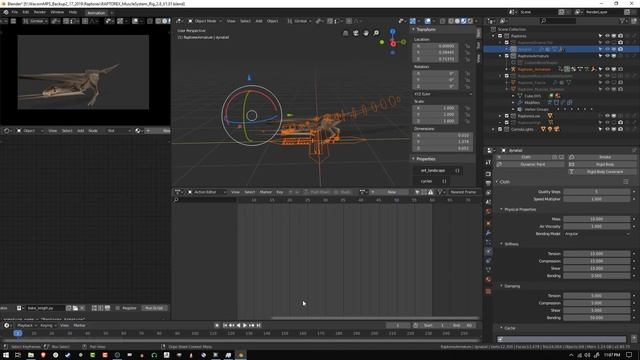Screen dimensions: 640x360
Task: Open the Marker menu in the Action Editor
Action: pyautogui.click(x=265, y=192)
